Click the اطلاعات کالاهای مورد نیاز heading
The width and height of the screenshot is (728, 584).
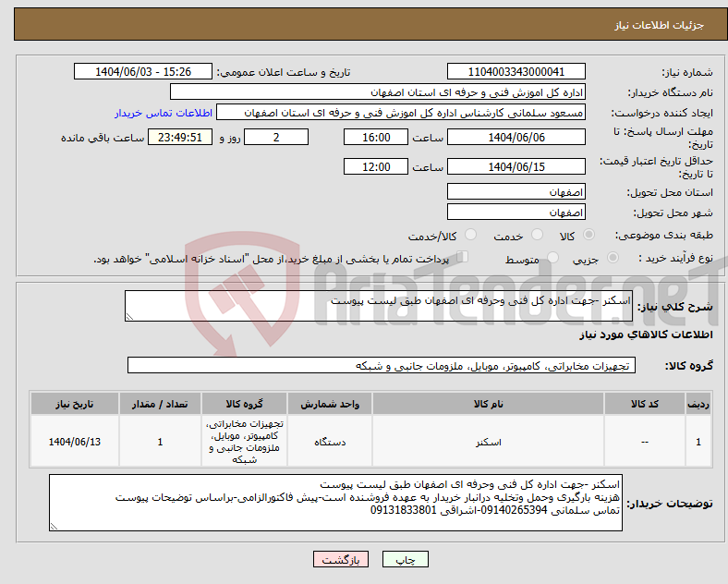(646, 335)
